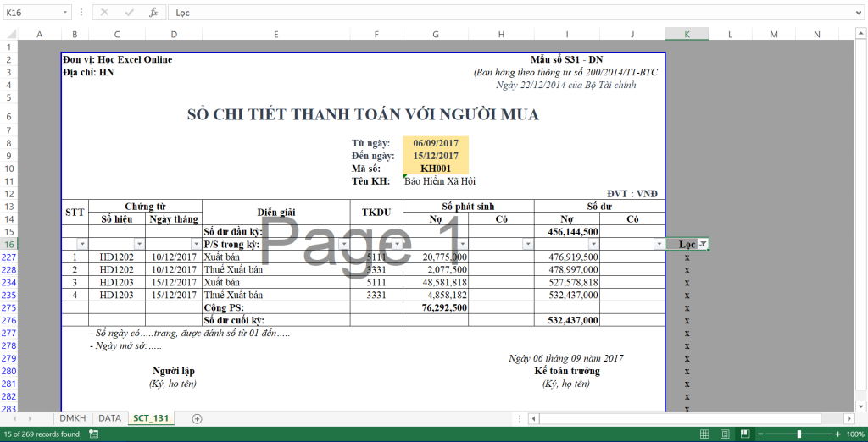
Task: Click the Cộng PS total 76,292,500
Action: tap(436, 307)
